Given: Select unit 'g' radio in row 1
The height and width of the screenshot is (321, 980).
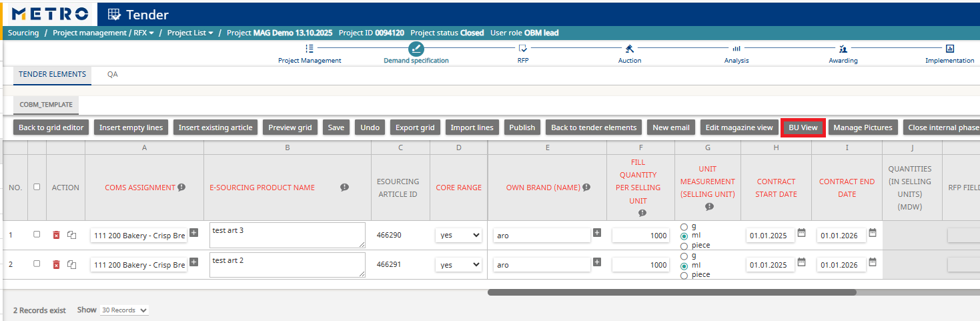Looking at the screenshot, I should pos(684,227).
